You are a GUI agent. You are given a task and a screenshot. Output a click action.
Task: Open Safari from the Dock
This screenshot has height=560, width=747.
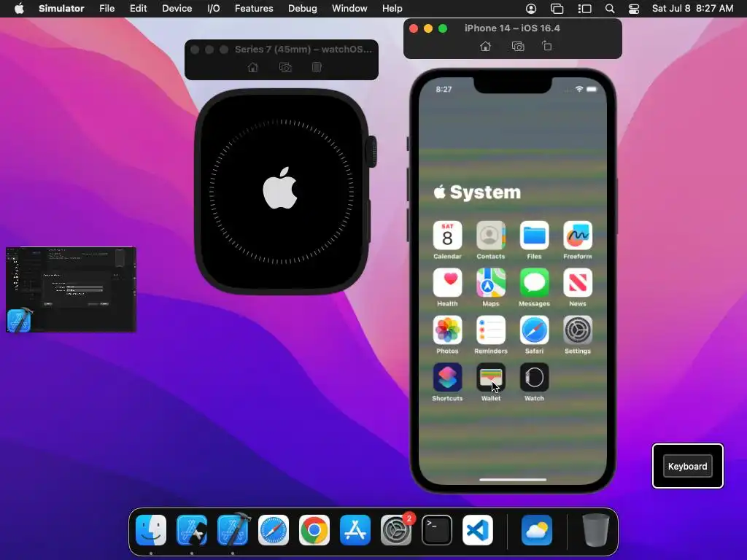(274, 530)
